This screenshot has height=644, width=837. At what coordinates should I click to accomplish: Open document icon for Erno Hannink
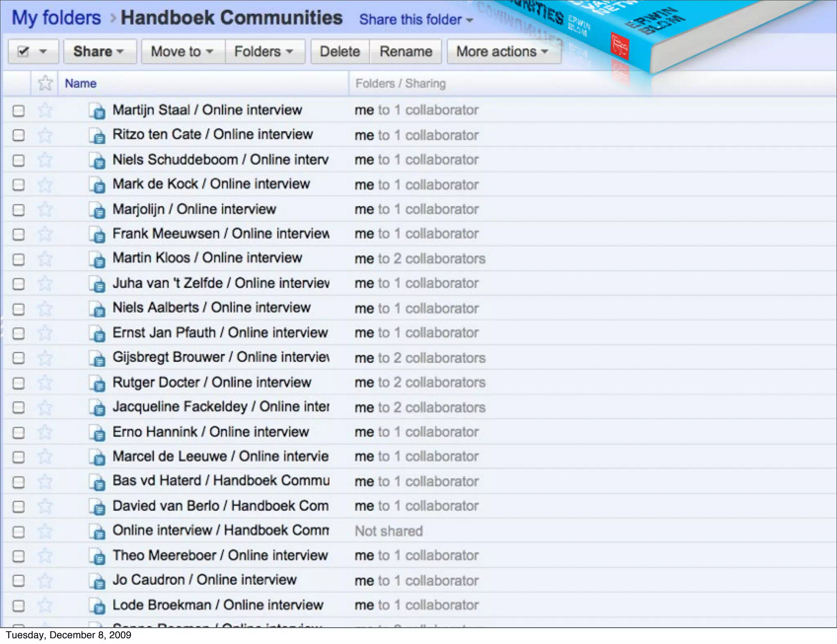pos(97,432)
